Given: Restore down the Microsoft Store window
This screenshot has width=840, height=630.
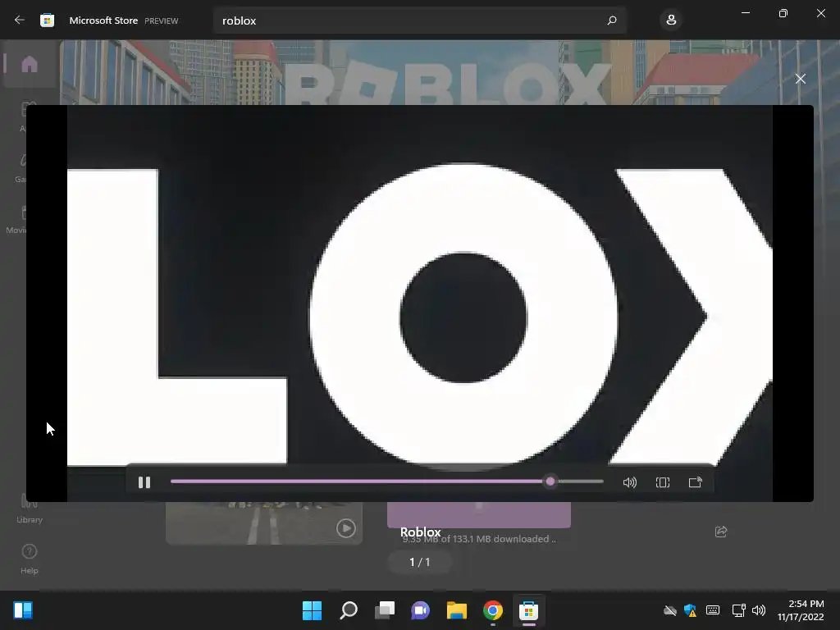Looking at the screenshot, I should pos(783,13).
